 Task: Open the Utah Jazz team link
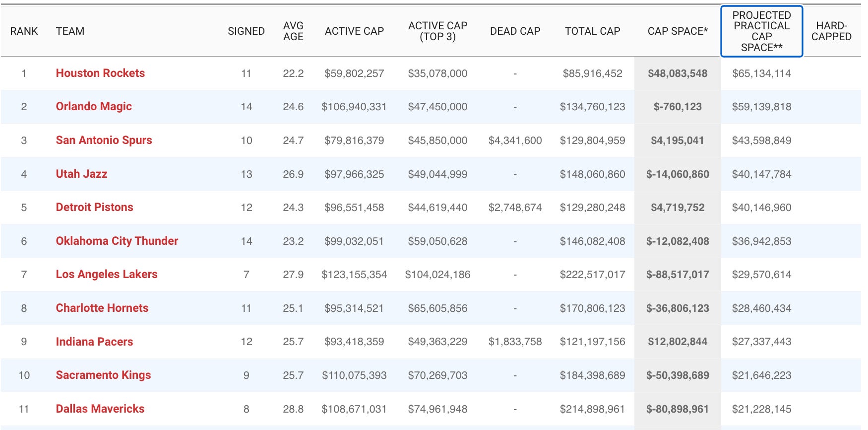point(81,174)
